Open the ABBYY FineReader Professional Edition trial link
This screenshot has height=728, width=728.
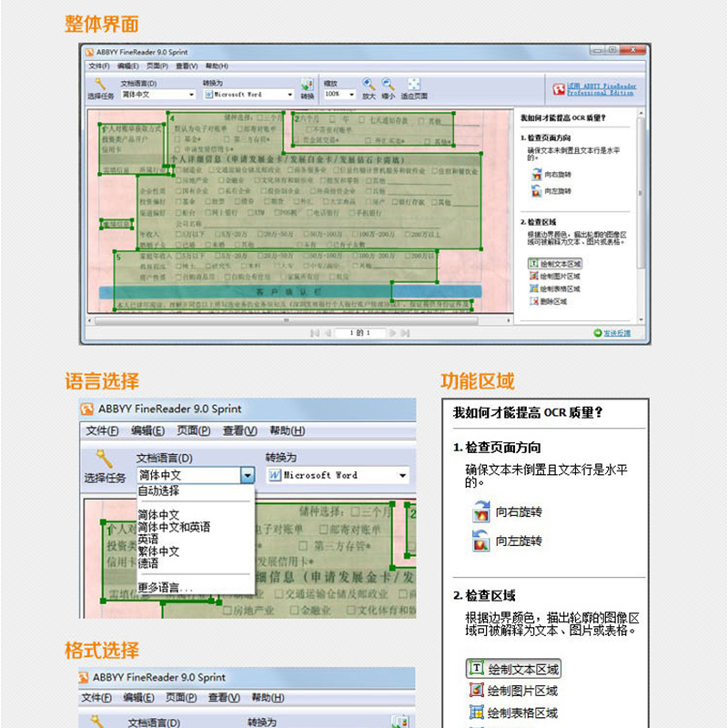coord(601,89)
